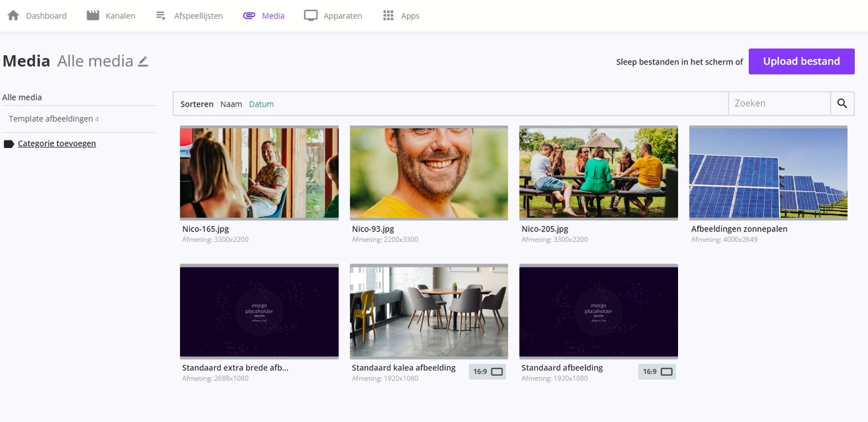This screenshot has height=422, width=868.
Task: Click the Afspeellijsten playlist icon
Action: click(x=161, y=15)
